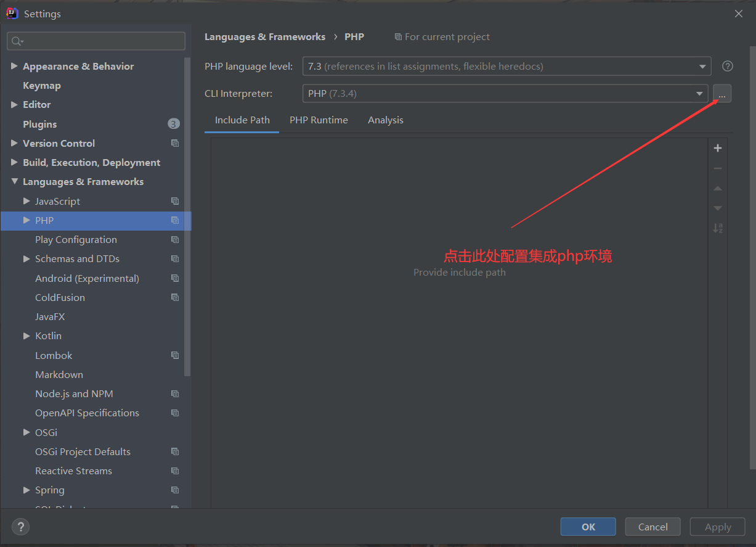This screenshot has height=547, width=756.
Task: Click the bottom-left help question mark button
Action: [20, 527]
